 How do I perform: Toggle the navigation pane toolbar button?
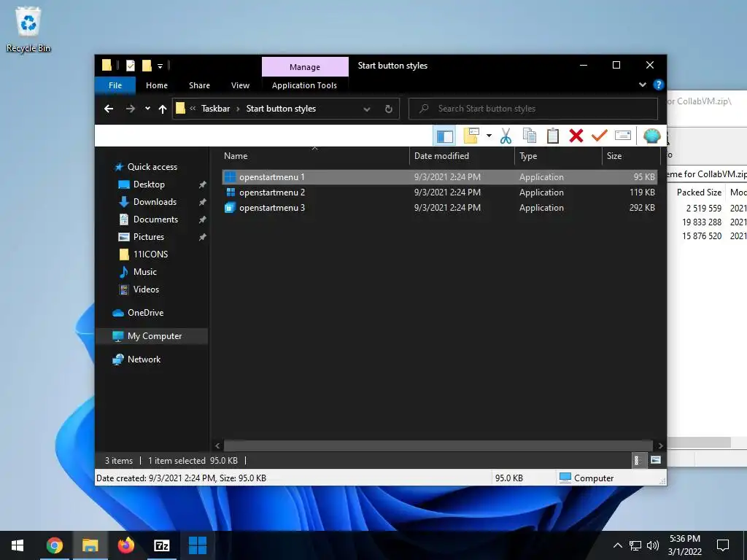pos(444,136)
